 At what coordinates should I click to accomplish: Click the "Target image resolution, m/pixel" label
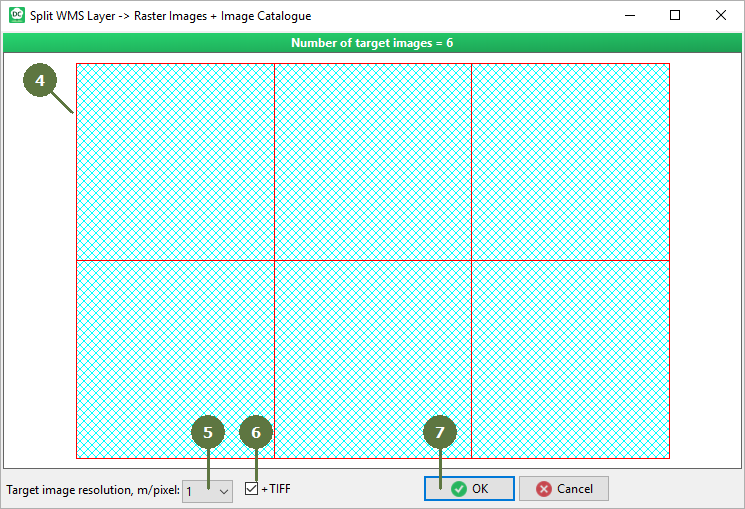(x=92, y=490)
